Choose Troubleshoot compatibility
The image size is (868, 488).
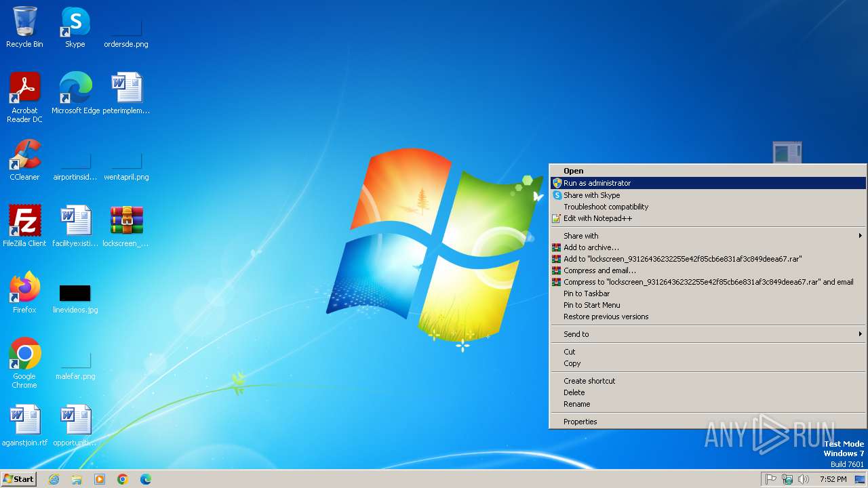pyautogui.click(x=707, y=207)
